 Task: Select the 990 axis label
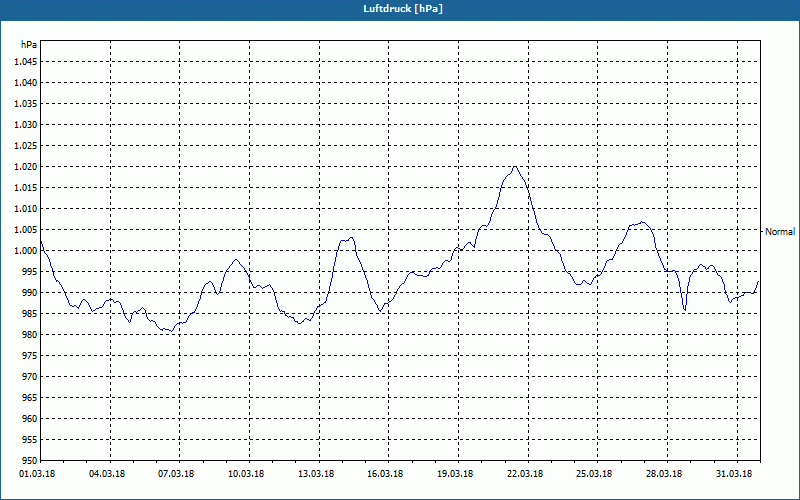(30, 292)
